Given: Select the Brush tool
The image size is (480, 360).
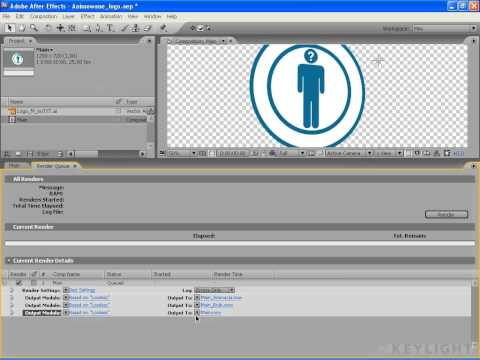Looking at the screenshot, I should tap(124, 28).
